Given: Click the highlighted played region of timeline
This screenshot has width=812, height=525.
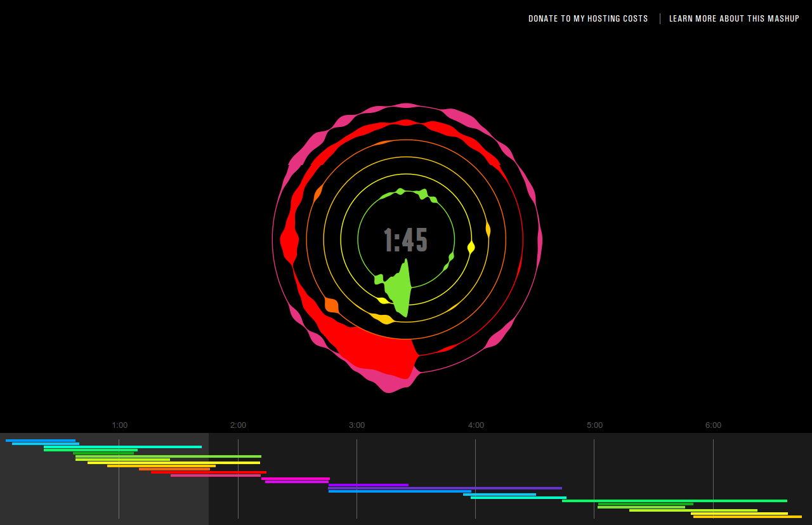Looking at the screenshot, I should click(x=104, y=479).
